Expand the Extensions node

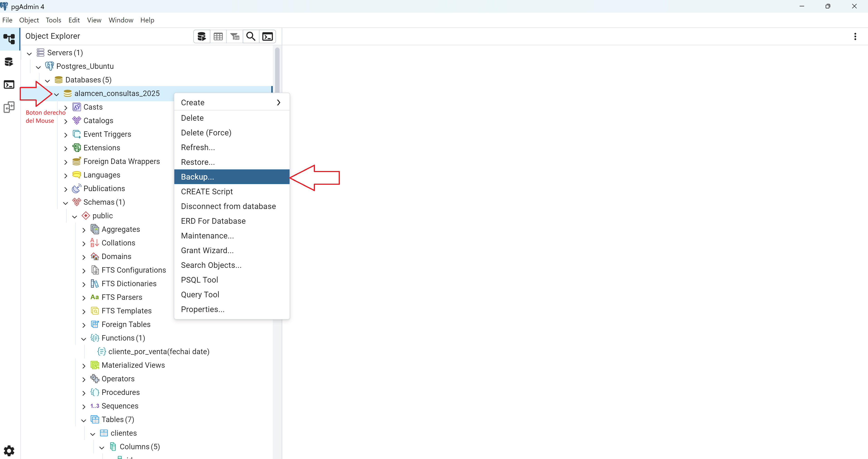click(66, 148)
